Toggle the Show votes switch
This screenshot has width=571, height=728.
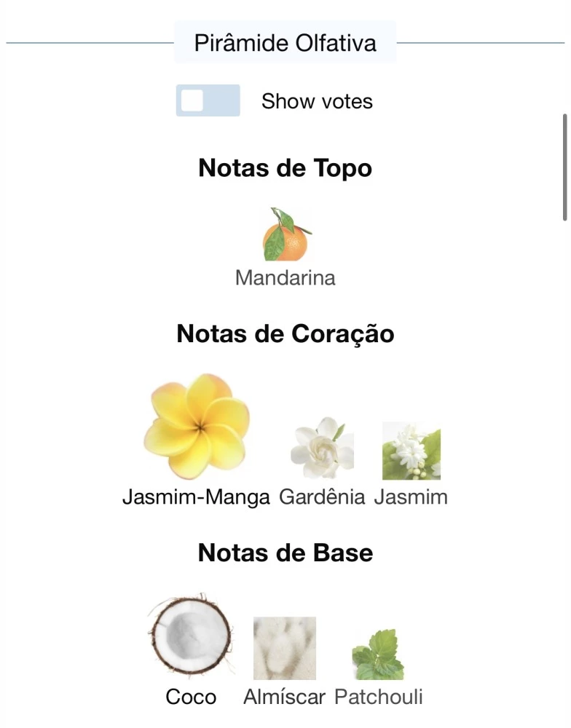click(208, 100)
